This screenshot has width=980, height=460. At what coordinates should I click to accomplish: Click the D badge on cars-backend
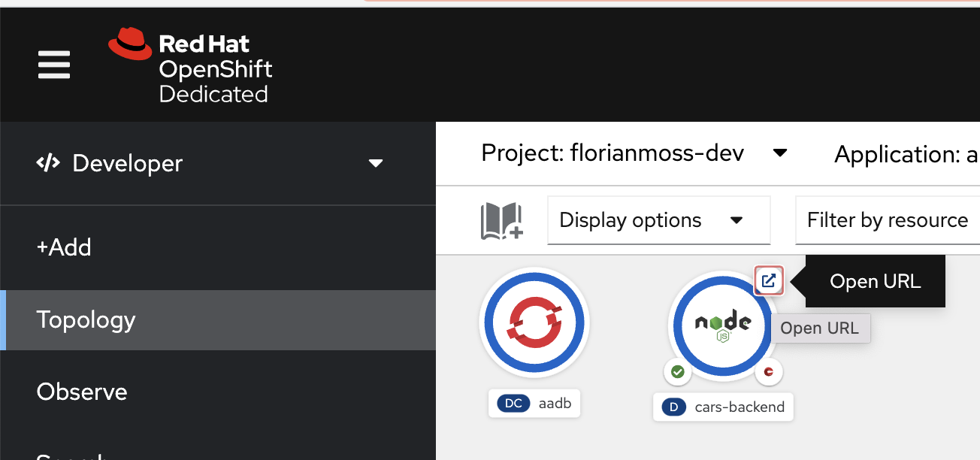click(x=674, y=407)
